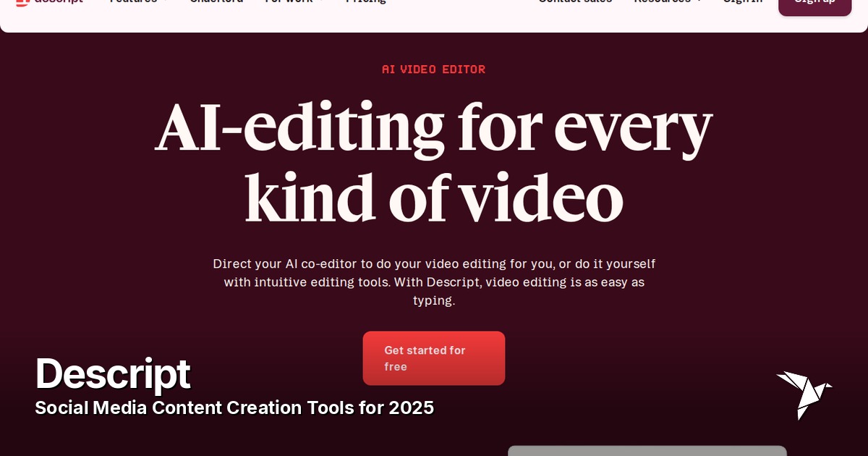The image size is (868, 456).
Task: Click the Get started for free button
Action: (434, 358)
